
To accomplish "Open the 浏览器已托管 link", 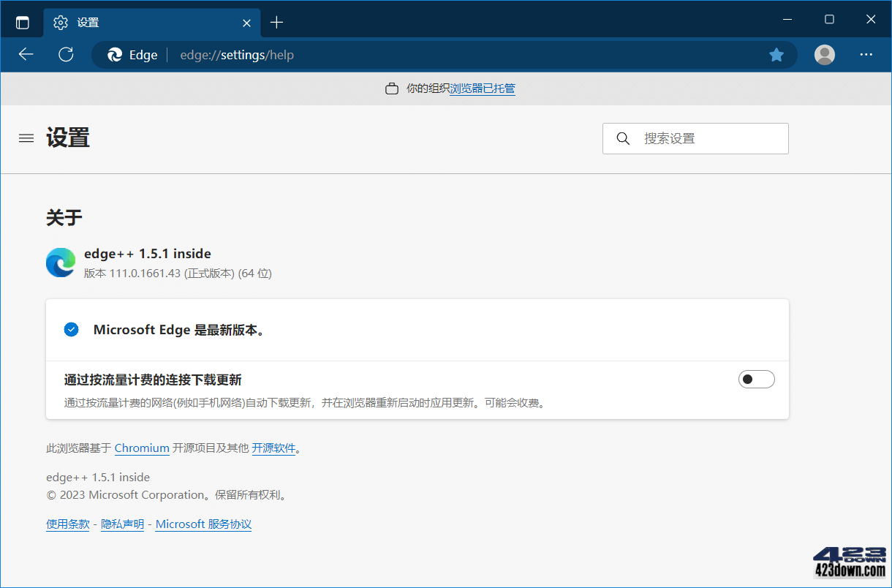I will (x=482, y=88).
